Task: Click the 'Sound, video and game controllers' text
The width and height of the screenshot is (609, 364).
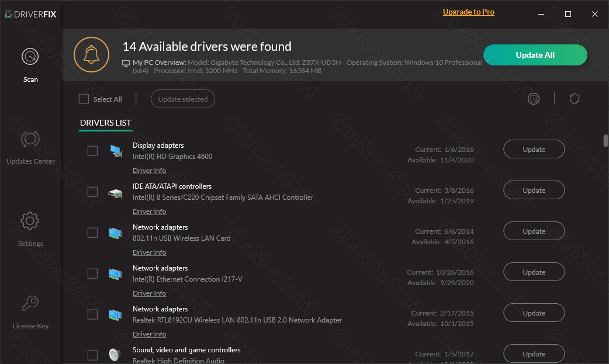Action: coord(186,350)
